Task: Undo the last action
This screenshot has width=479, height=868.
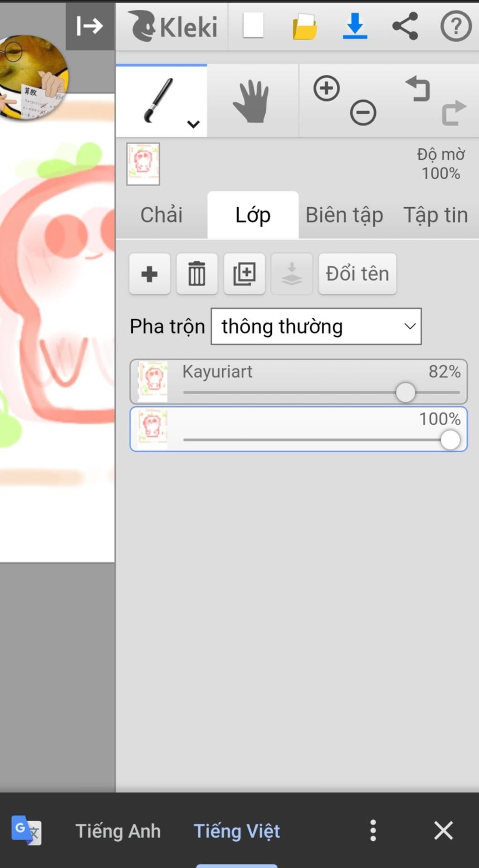Action: point(418,88)
